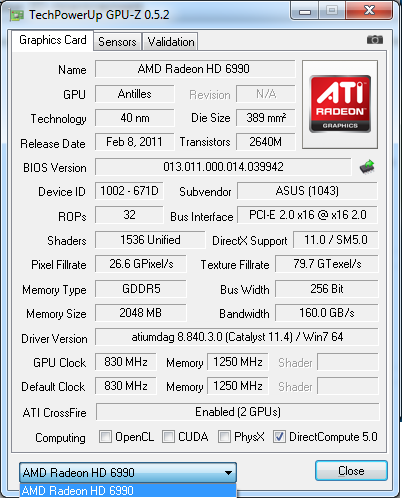Minimize the GPU-Z window
This screenshot has width=402, height=498.
point(305,11)
